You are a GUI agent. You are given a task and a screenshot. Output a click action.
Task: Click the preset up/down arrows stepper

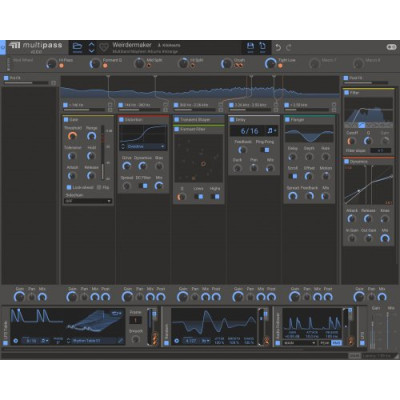pyautogui.click(x=92, y=47)
